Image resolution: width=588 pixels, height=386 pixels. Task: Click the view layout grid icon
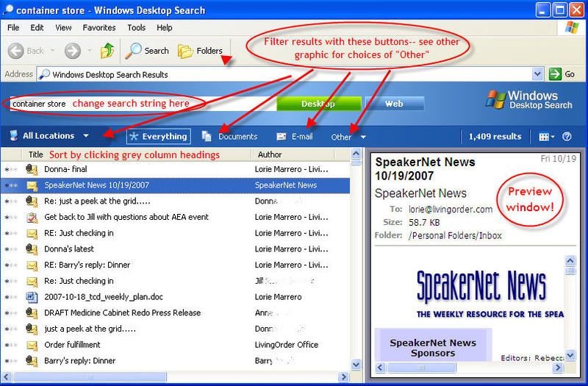544,137
